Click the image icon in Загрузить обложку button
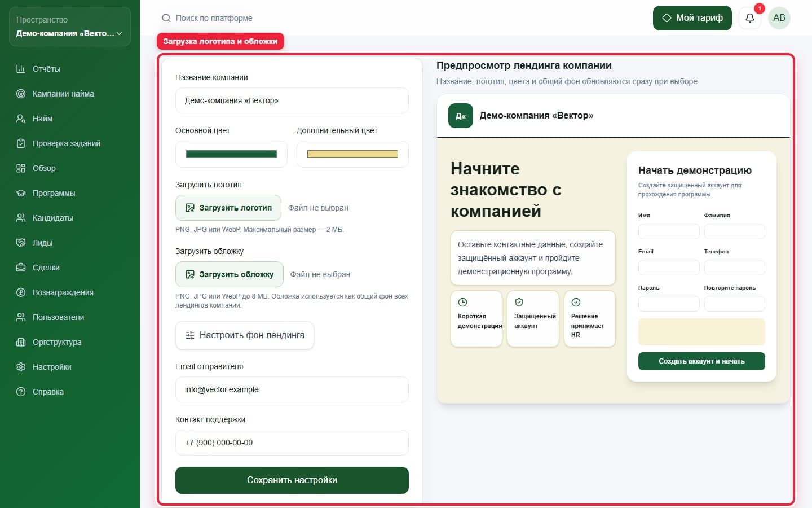 (x=190, y=274)
